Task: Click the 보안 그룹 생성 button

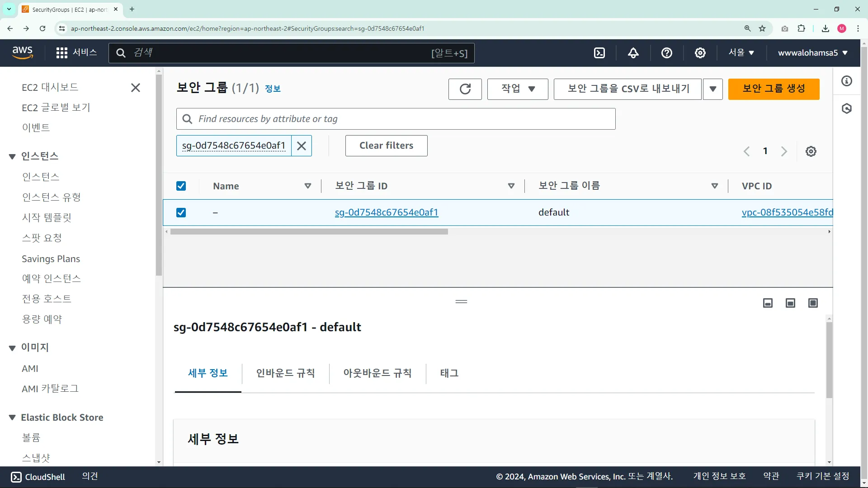Action: click(x=774, y=89)
